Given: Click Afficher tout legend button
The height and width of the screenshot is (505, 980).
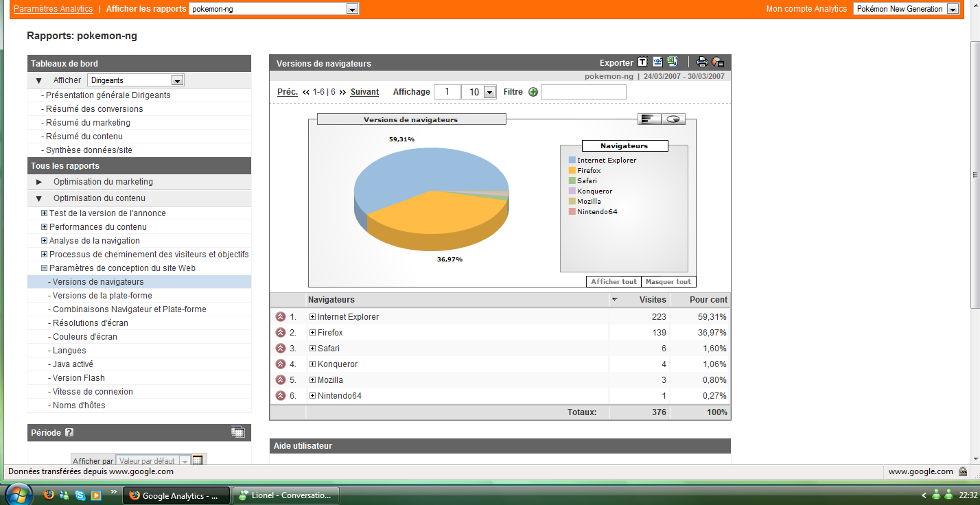Looking at the screenshot, I should click(x=614, y=282).
